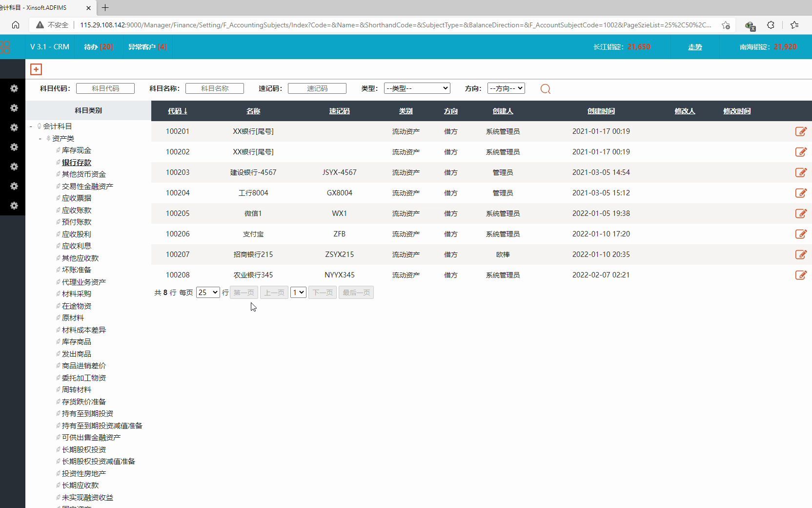Click the fifth gear icon in left sidebar
This screenshot has width=812, height=508.
coord(14,167)
